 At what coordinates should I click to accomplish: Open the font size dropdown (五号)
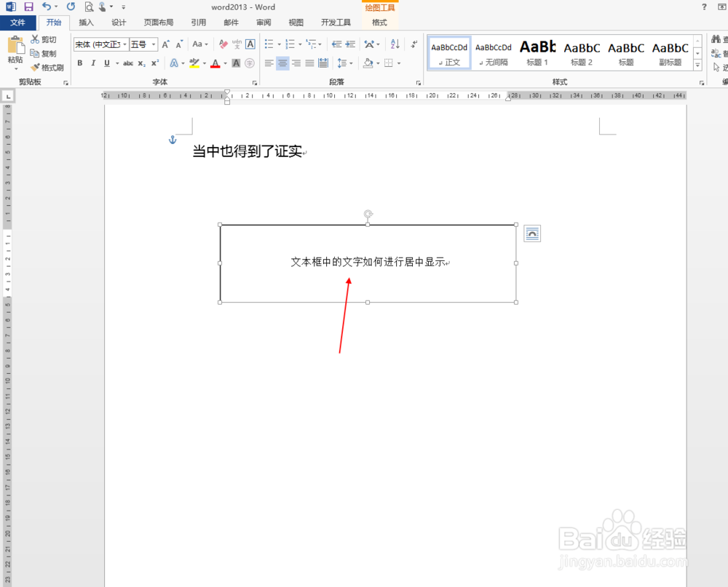click(154, 44)
